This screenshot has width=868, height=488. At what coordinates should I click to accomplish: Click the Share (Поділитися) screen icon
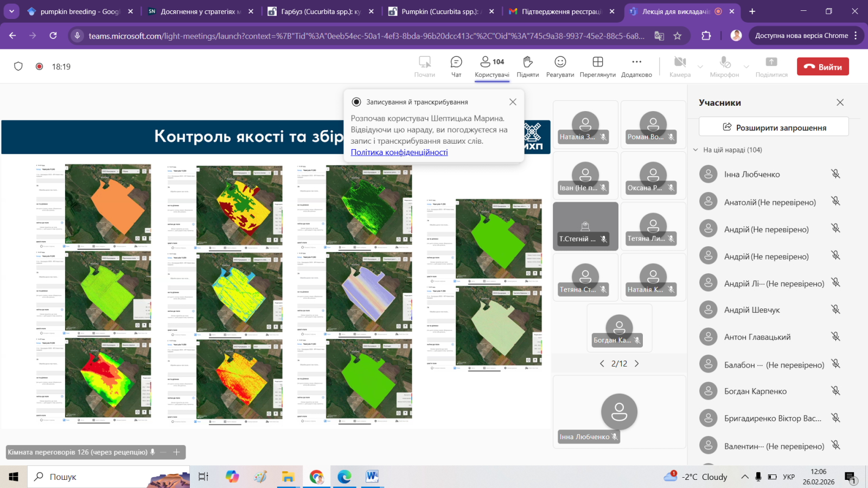point(771,66)
